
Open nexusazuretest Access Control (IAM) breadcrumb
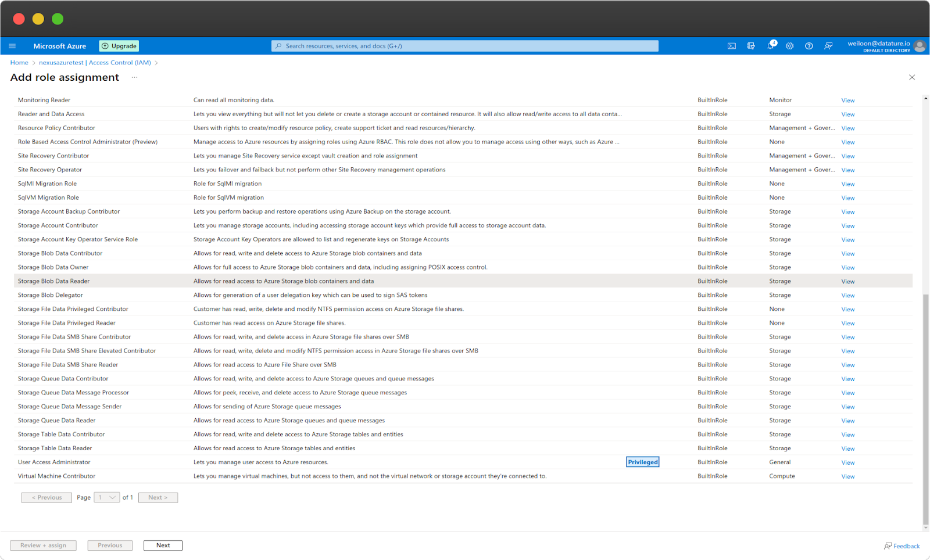pos(95,63)
